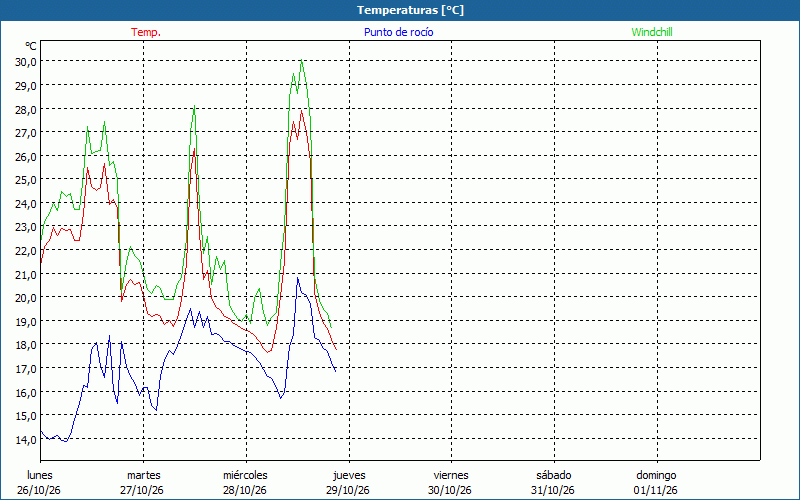Image resolution: width=800 pixels, height=500 pixels.
Task: Click the domingo day label
Action: click(x=656, y=475)
